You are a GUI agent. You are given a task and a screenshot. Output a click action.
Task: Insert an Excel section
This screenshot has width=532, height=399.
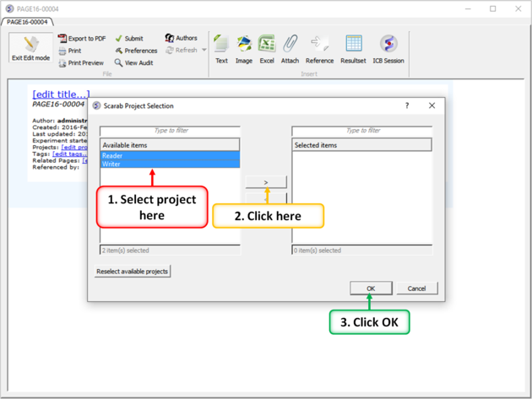[x=267, y=45]
